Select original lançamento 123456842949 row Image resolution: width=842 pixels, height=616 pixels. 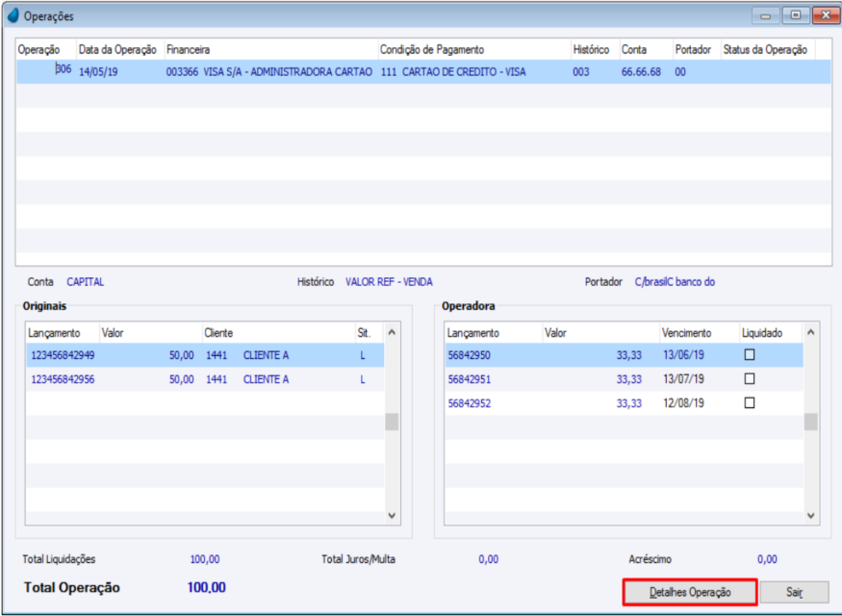tap(192, 355)
